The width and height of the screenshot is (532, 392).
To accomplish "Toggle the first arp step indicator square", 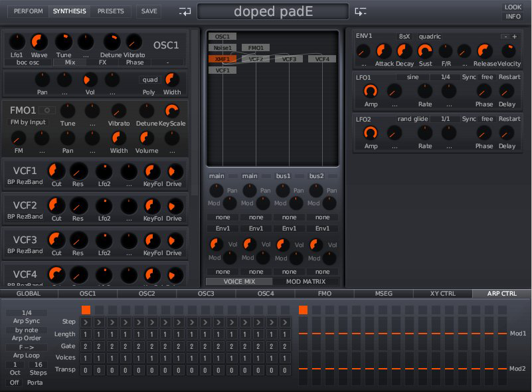I will (x=86, y=310).
